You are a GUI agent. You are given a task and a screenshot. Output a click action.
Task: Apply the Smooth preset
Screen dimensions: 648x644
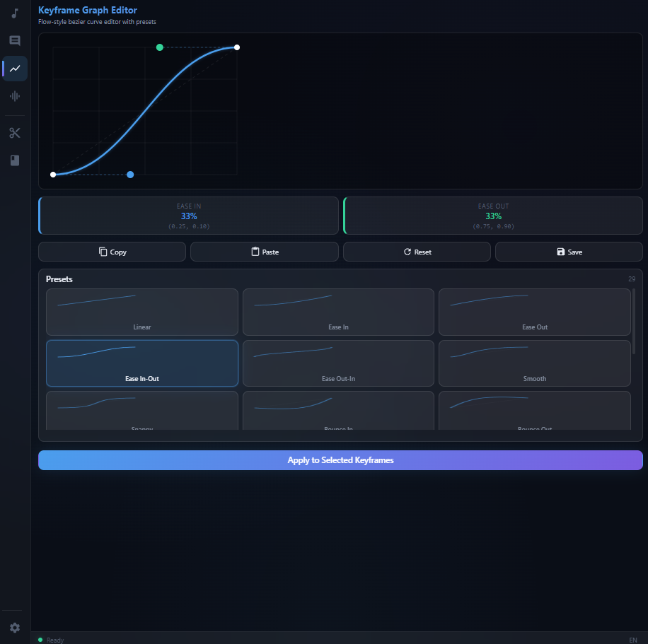pyautogui.click(x=535, y=363)
